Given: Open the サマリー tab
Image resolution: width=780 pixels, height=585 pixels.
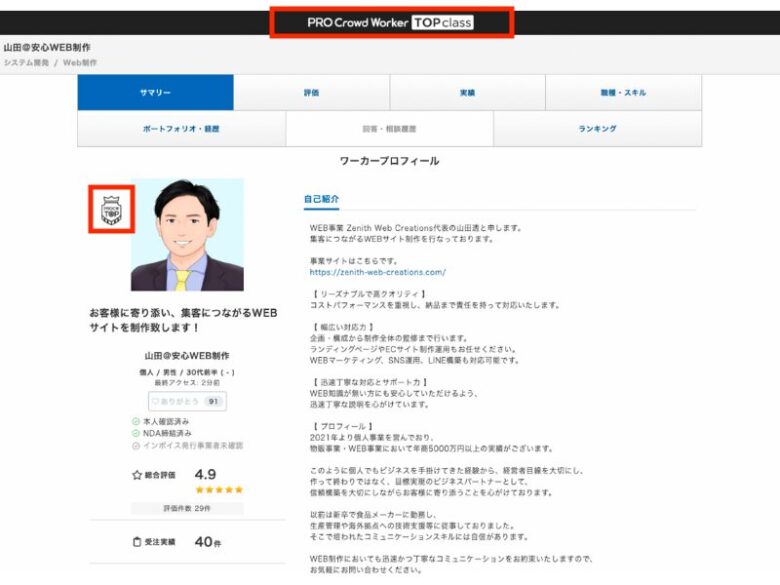Looking at the screenshot, I should (x=155, y=93).
